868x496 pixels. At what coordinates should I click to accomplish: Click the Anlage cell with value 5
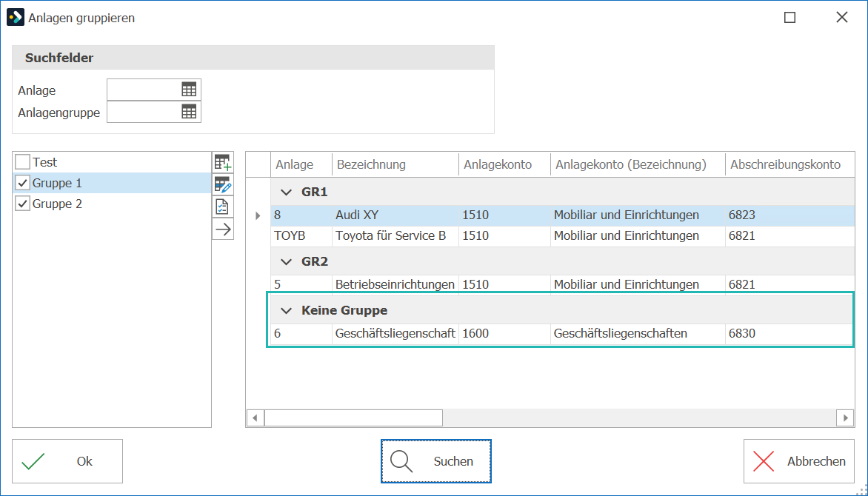coord(301,284)
